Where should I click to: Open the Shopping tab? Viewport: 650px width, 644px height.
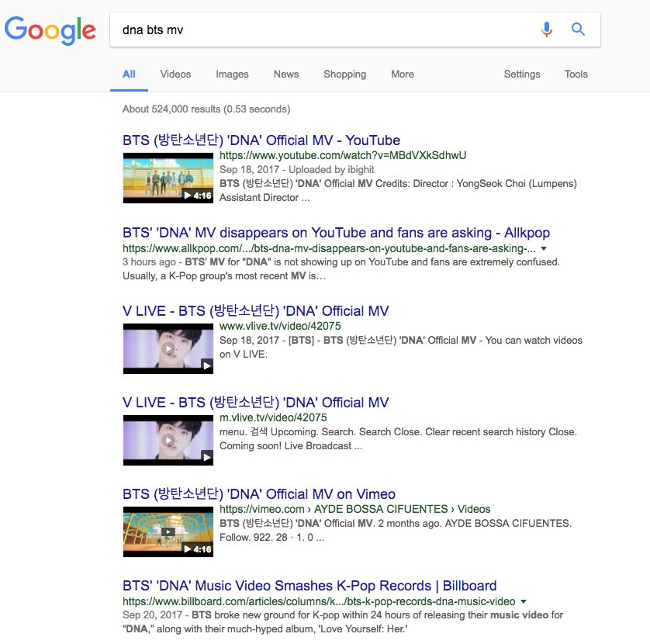tap(345, 74)
